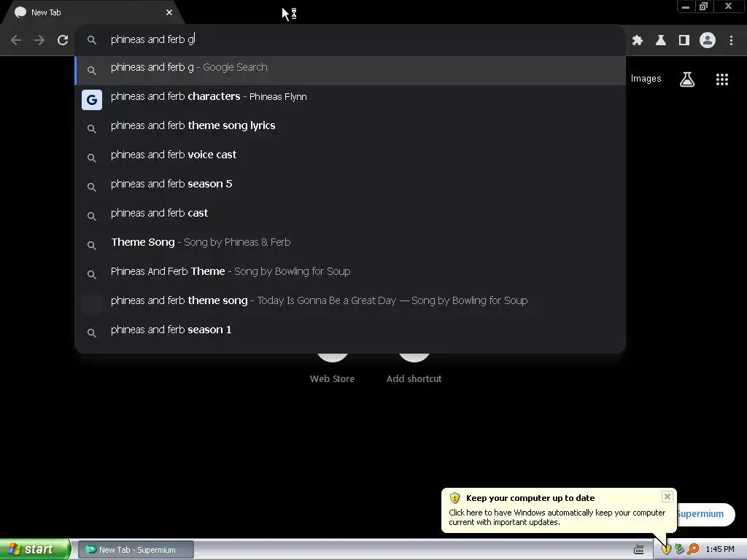Select the New Tab browser tab
The image size is (747, 560).
point(93,12)
